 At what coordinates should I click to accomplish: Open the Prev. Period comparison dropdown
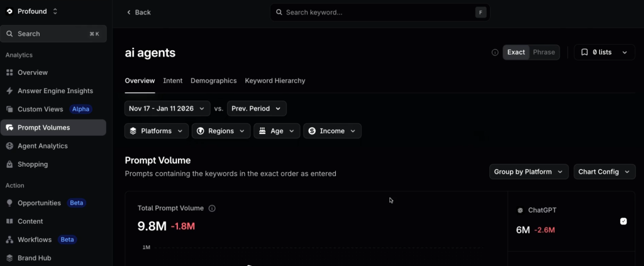(257, 108)
